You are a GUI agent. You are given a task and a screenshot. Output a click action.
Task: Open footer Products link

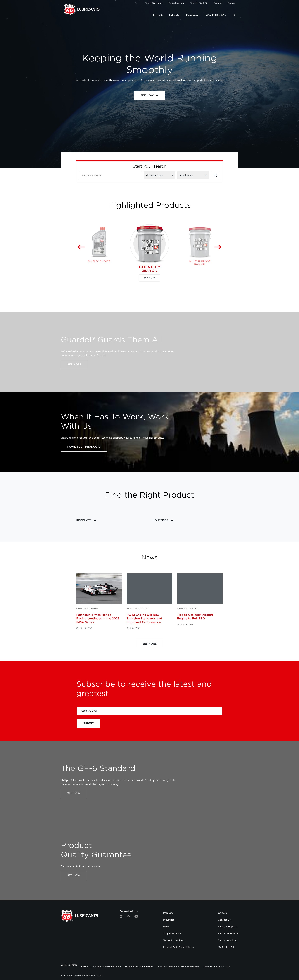168,913
